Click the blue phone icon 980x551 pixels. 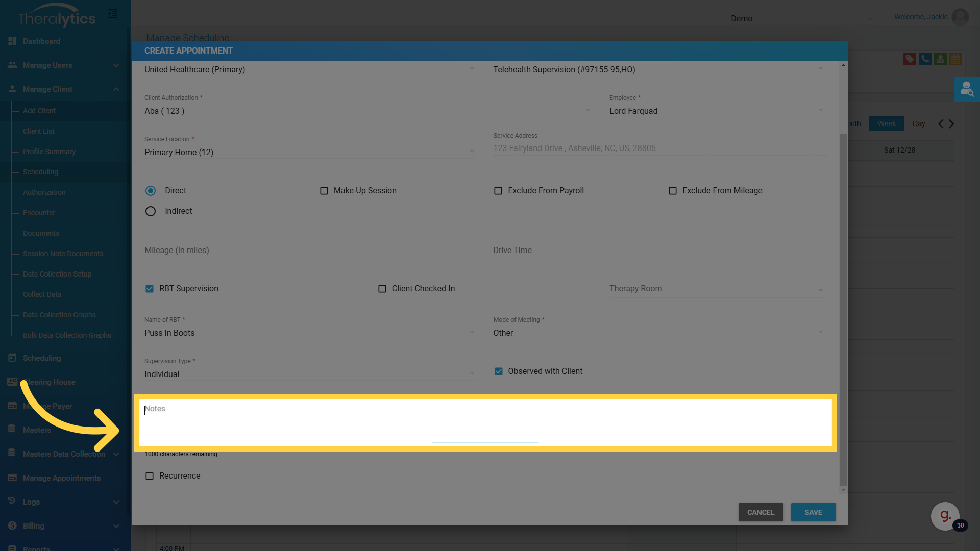point(924,59)
